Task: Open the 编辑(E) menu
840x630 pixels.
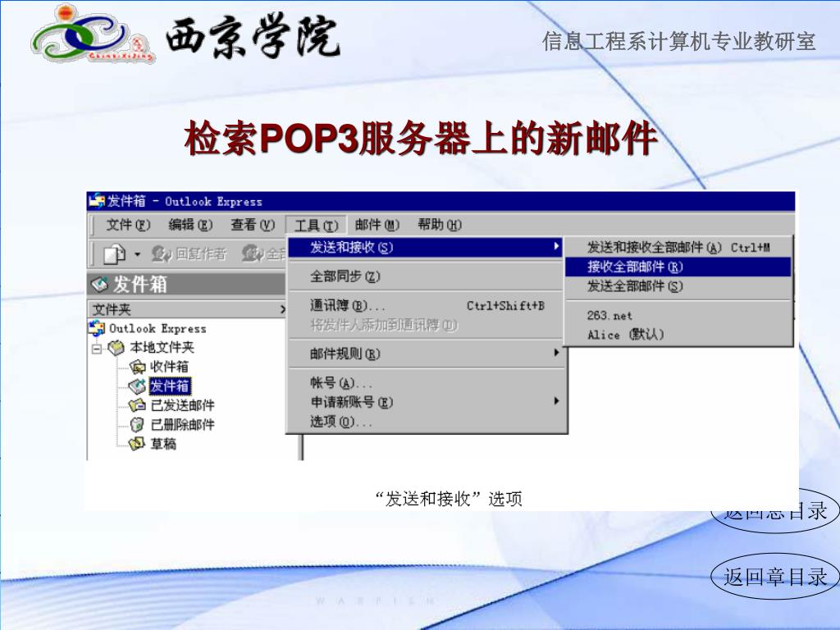Action: point(190,225)
